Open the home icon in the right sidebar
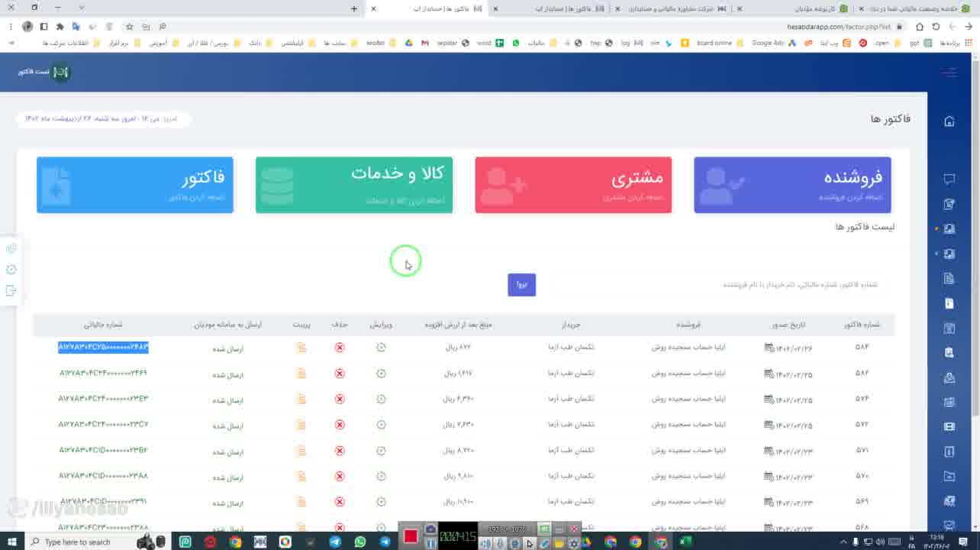 949,121
